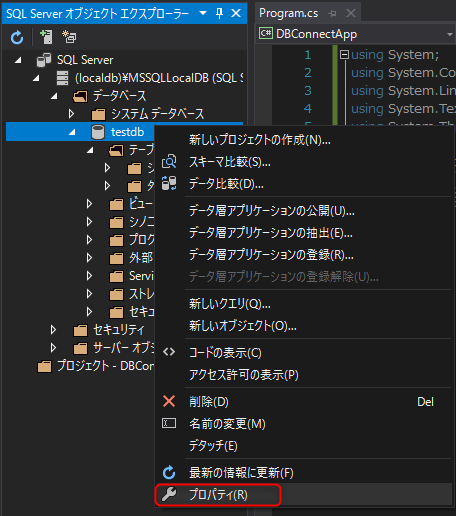Click the pin icon of SQL Server Object Explorer
Viewport: 456px width, 516px height.
pos(219,13)
